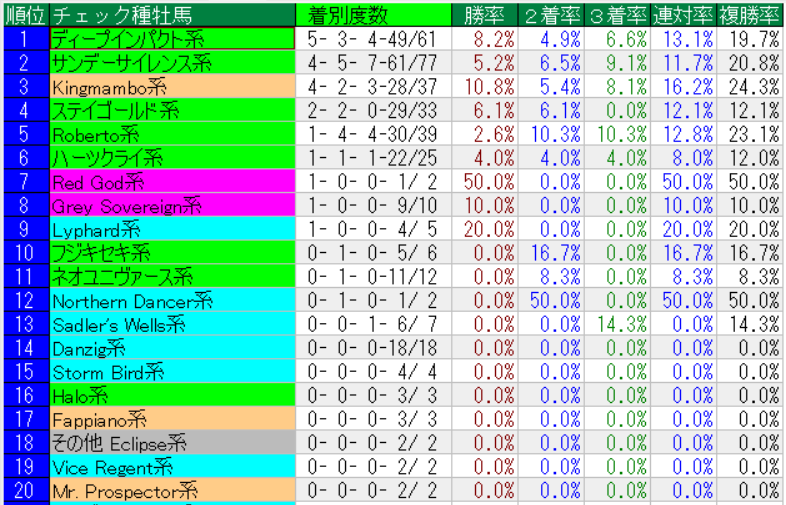
Task: Click the 勝率 column header
Action: 485,15
